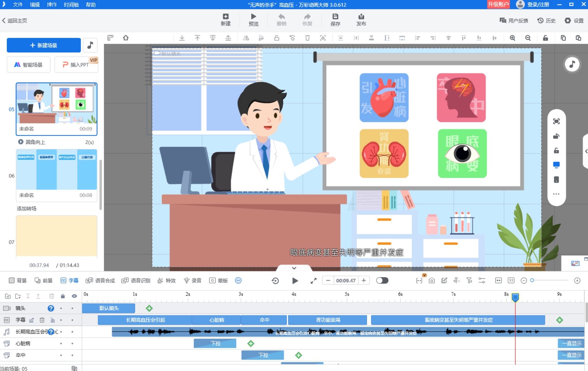Select empty scene 07 thumbnail
Image resolution: width=588 pixels, height=371 pixels.
click(56, 236)
